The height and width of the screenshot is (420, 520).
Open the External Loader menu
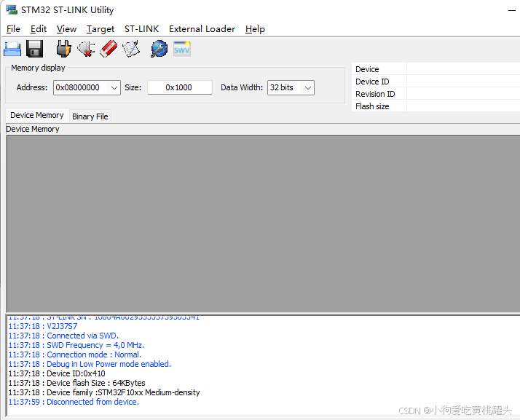(x=202, y=29)
